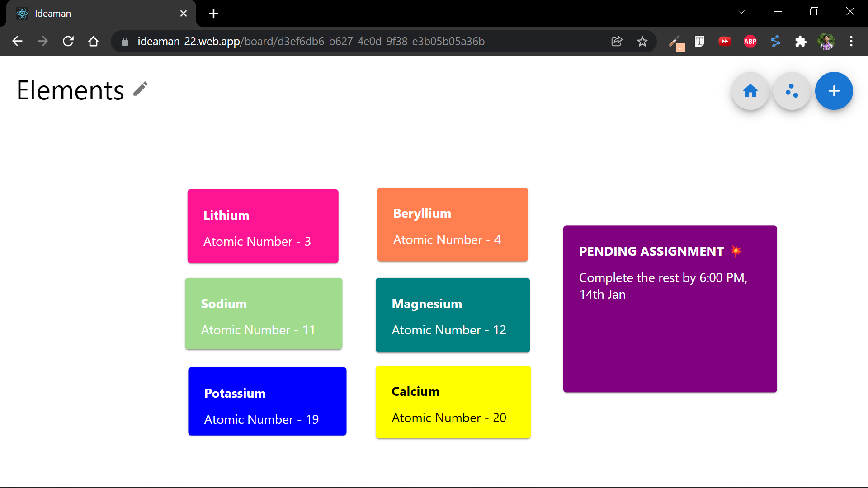Click the browser forward arrow
This screenshot has width=868, height=488.
tap(42, 41)
